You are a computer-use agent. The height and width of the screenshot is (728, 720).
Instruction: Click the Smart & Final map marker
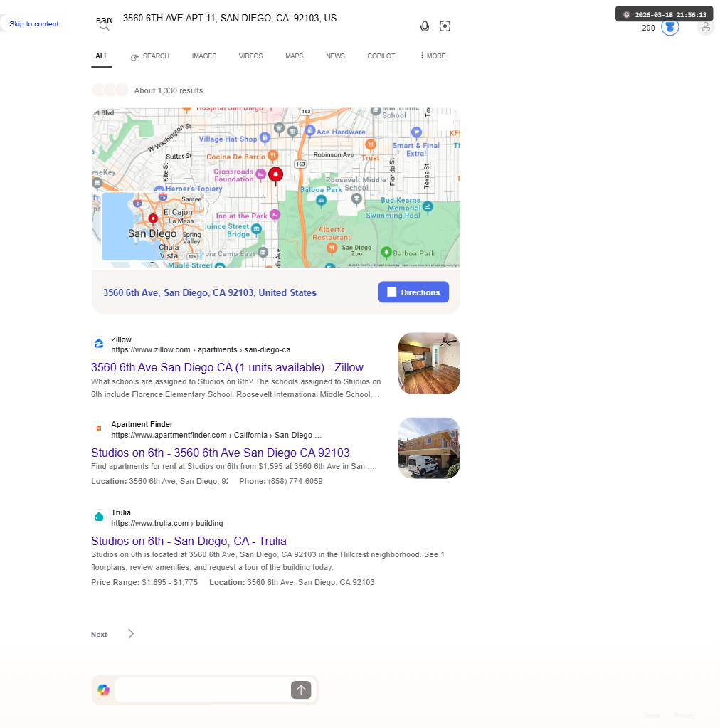tap(416, 132)
